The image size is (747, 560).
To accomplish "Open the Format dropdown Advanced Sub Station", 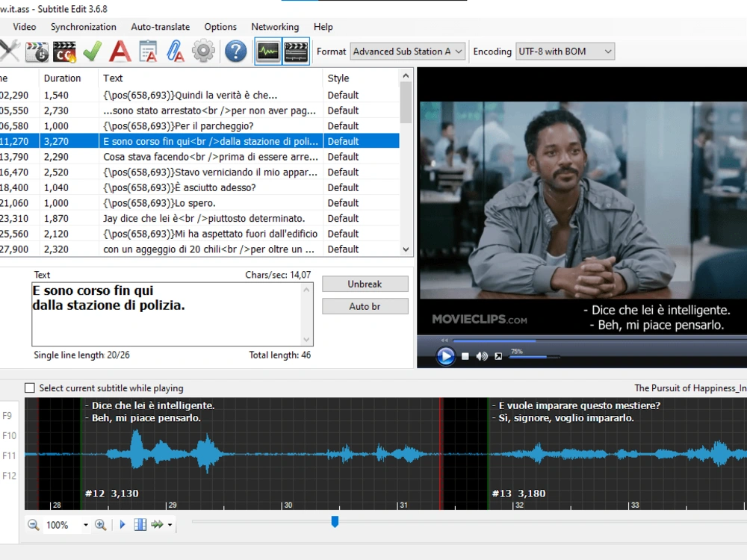I will (407, 52).
